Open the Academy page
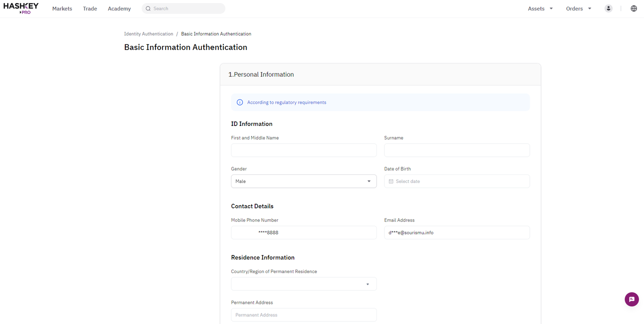The height and width of the screenshot is (324, 644). 119,8
